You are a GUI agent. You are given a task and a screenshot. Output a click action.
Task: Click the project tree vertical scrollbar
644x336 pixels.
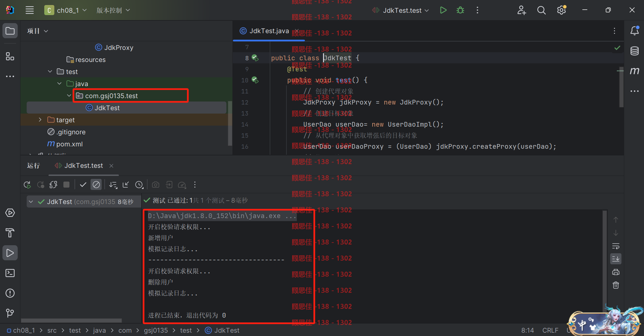coord(230,123)
